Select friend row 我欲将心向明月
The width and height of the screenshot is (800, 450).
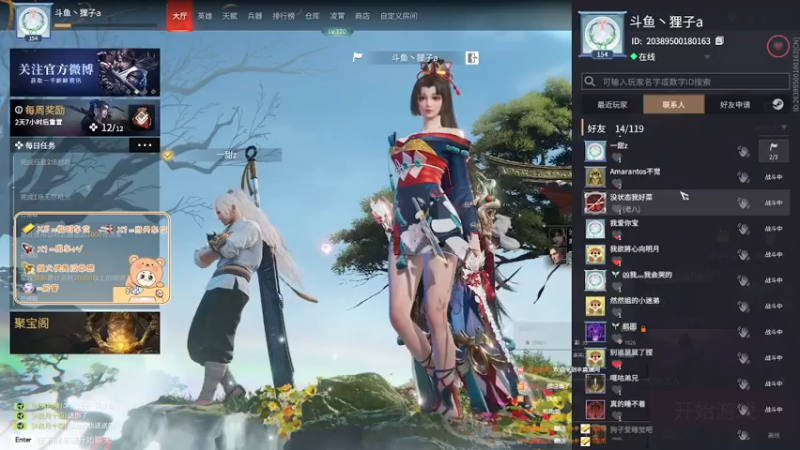686,255
